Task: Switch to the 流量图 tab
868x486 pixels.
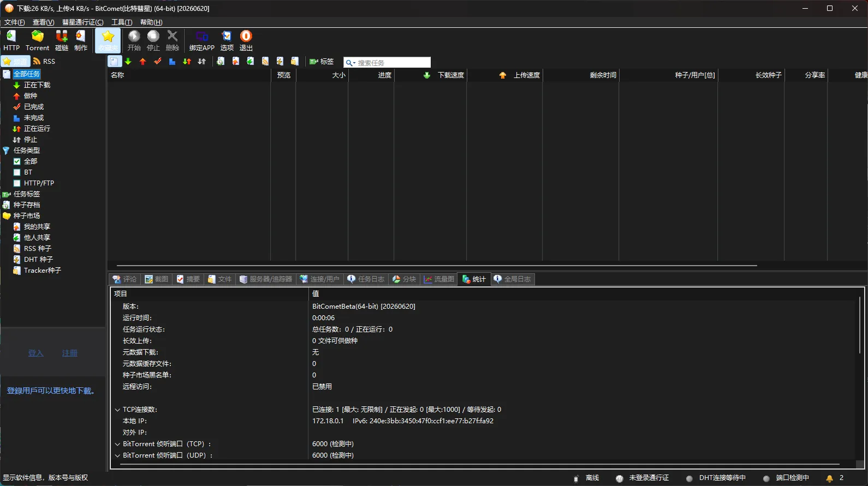Action: click(439, 279)
